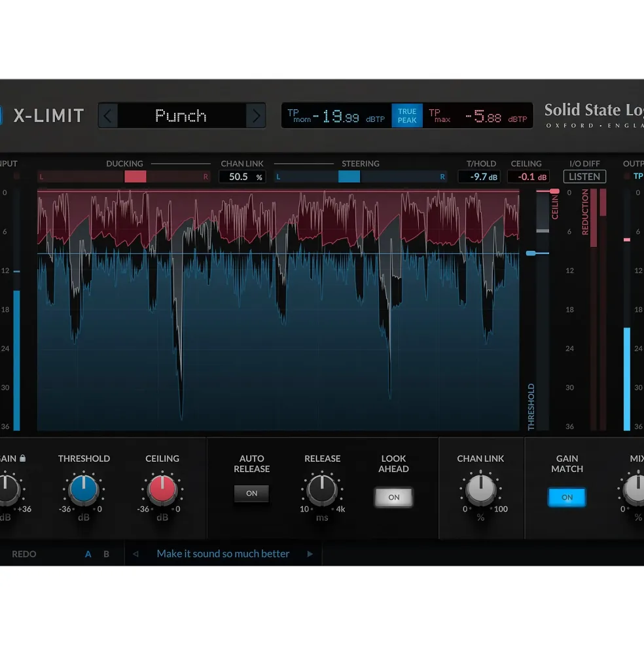644x645 pixels.
Task: Click the T/HOLD -9.7 dB value field
Action: 480,177
